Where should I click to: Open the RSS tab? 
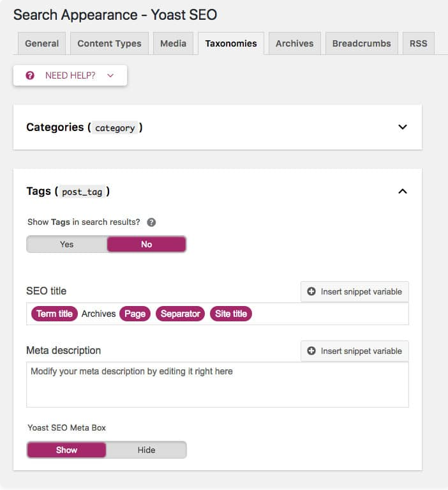tap(418, 43)
